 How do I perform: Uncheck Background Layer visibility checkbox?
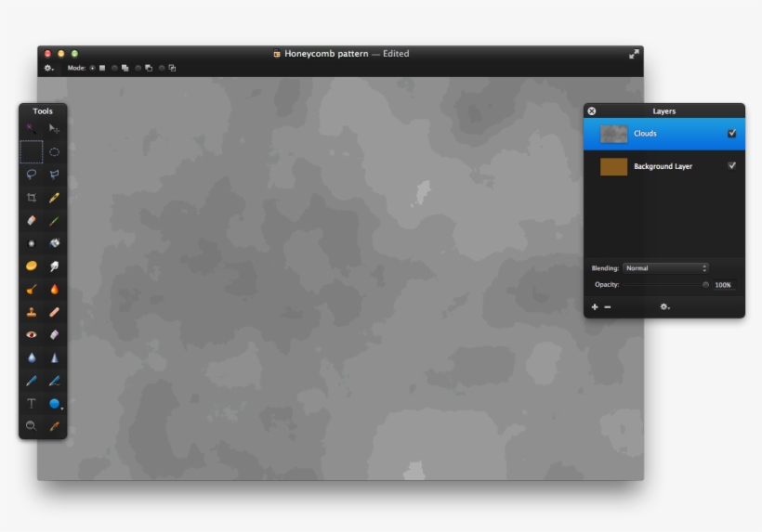(732, 166)
